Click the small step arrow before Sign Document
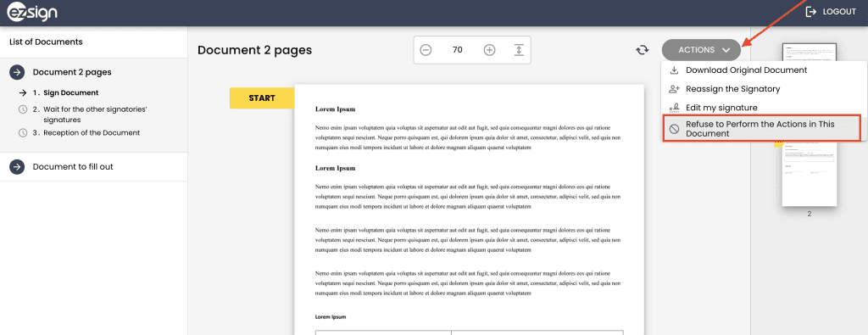The height and width of the screenshot is (335, 868). click(x=23, y=93)
